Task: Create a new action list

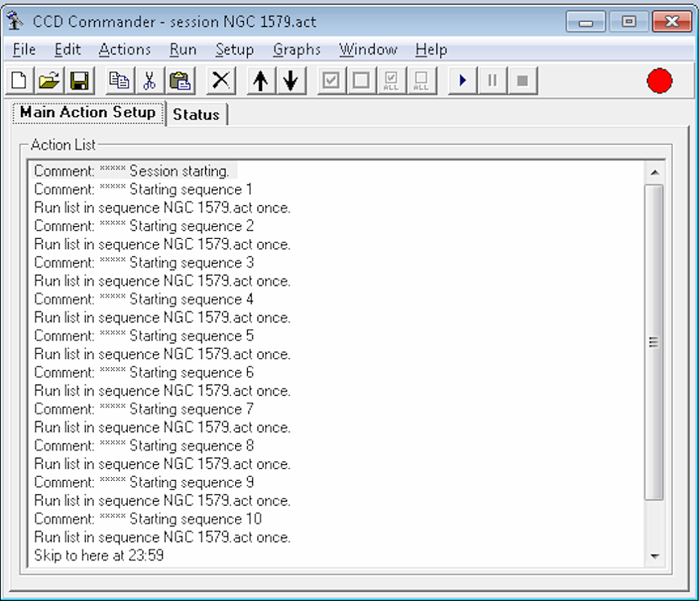Action: pos(17,80)
